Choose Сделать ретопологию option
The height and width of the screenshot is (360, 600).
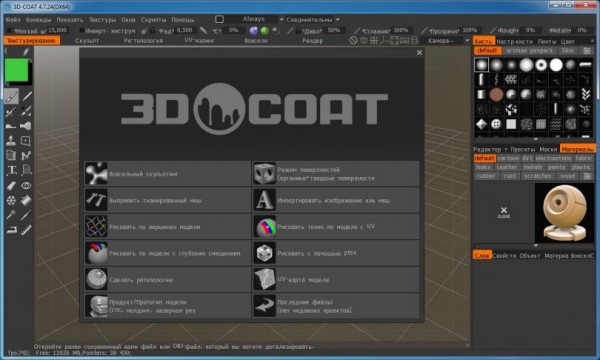167,280
